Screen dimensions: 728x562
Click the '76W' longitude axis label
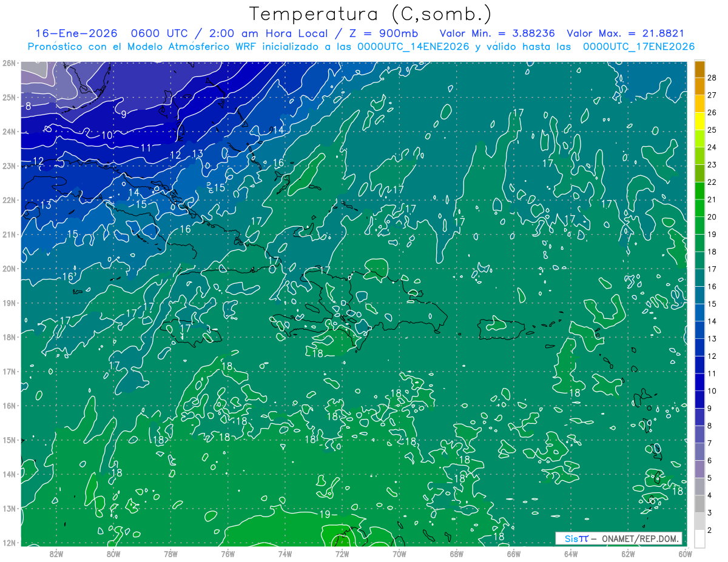[227, 554]
